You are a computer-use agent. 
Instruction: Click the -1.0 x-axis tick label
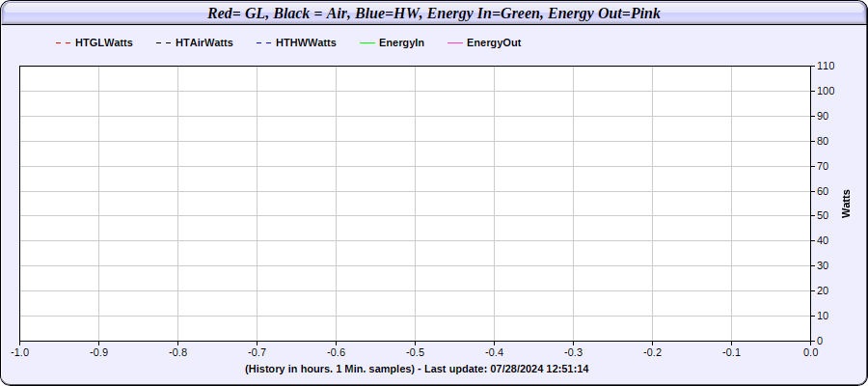coord(20,352)
